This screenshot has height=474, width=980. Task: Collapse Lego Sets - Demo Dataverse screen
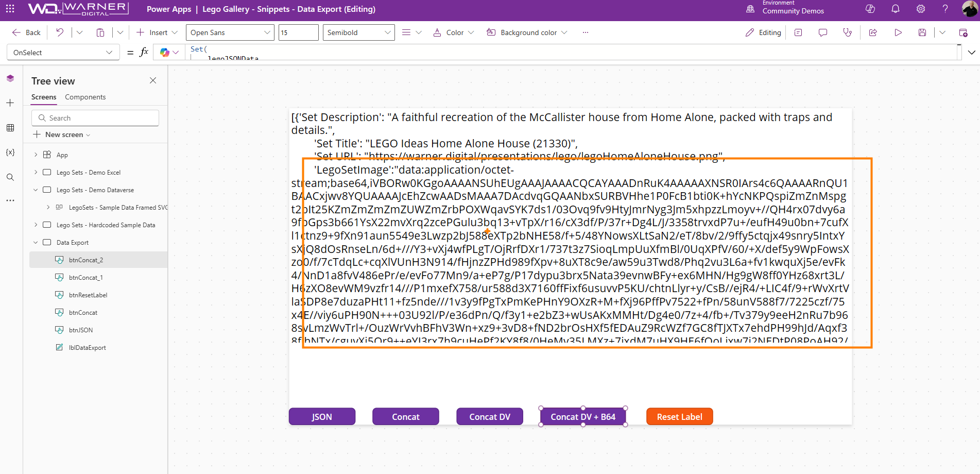coord(36,190)
